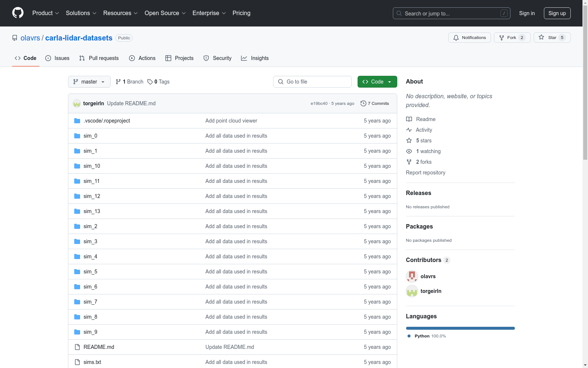Click the file icon for sims.txt

click(x=77, y=362)
